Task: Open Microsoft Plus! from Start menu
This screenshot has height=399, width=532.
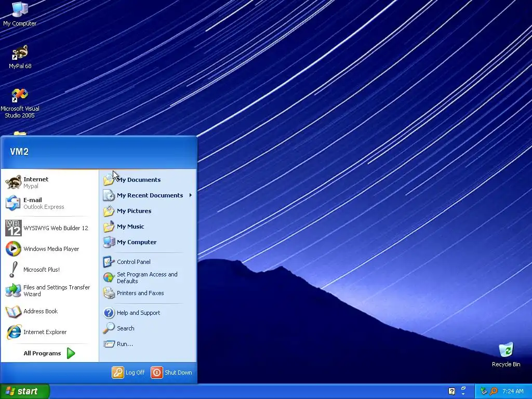Action: pyautogui.click(x=49, y=270)
